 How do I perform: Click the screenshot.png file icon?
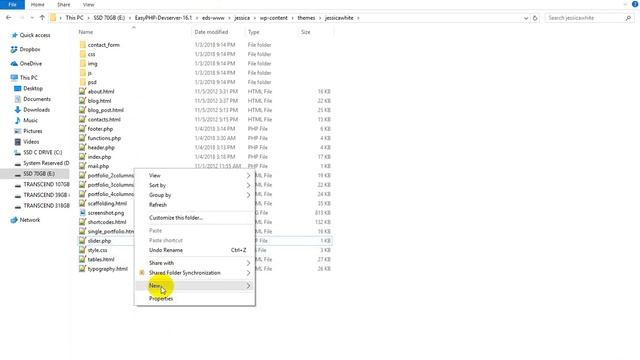tap(82, 213)
